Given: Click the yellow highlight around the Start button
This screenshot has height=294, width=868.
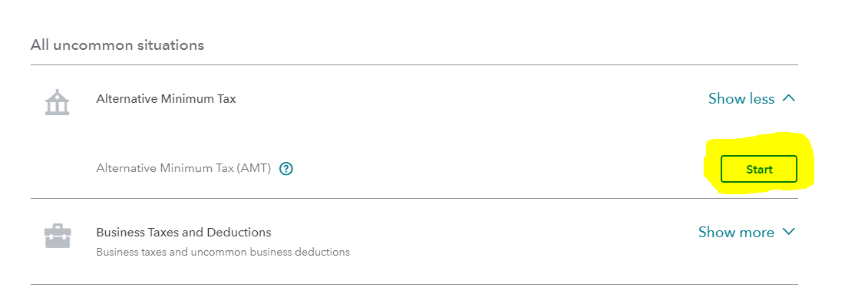Looking at the screenshot, I should pyautogui.click(x=757, y=163).
